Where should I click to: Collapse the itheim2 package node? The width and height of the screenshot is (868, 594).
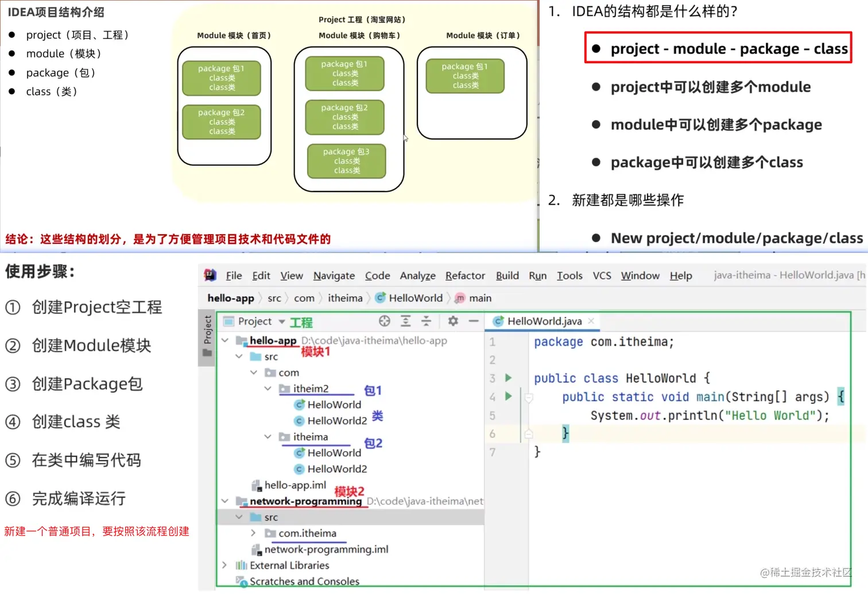click(268, 389)
